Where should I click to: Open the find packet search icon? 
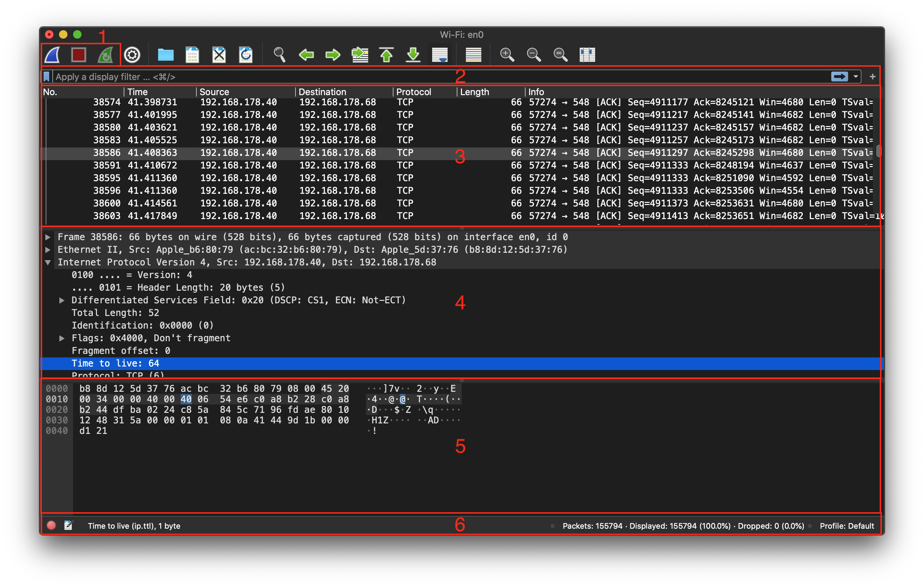(279, 54)
